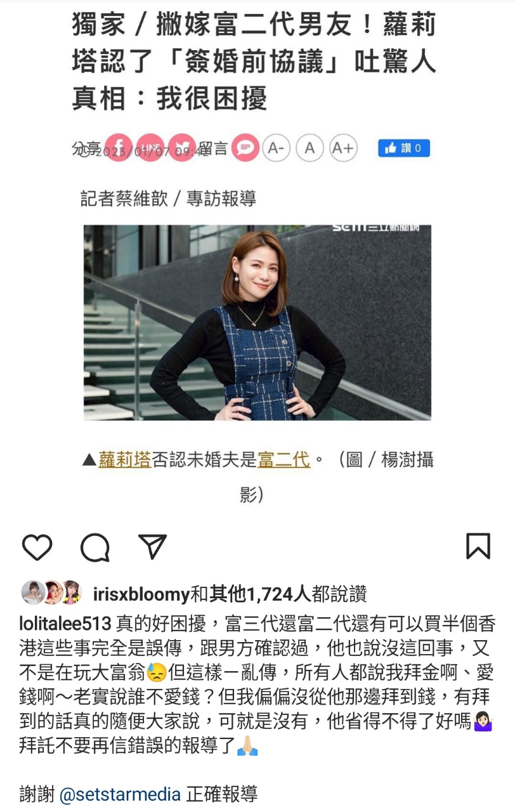This screenshot has height=812, width=515.
Task: Share post with paper plane icon
Action: [x=152, y=546]
